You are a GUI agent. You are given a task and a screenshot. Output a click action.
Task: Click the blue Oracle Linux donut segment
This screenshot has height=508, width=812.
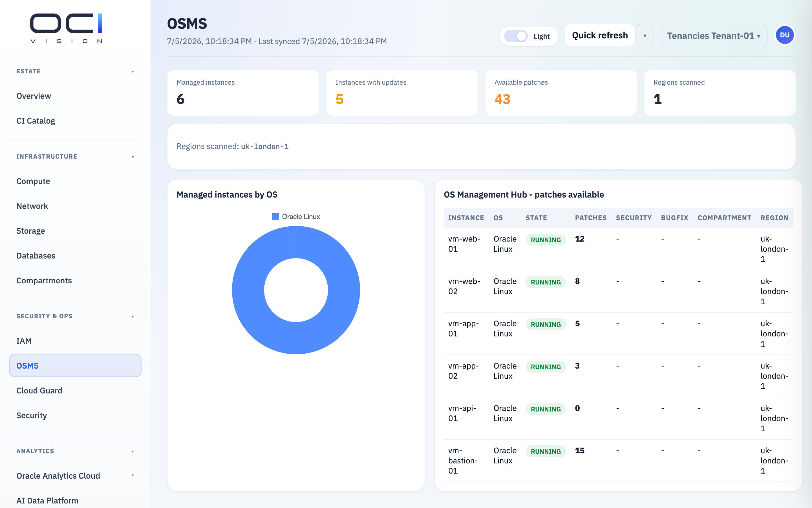[x=248, y=290]
